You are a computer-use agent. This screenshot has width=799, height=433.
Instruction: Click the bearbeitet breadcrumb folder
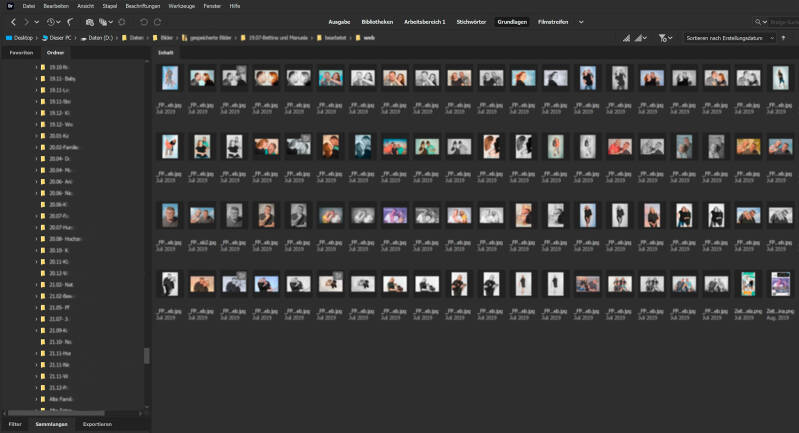pos(332,38)
